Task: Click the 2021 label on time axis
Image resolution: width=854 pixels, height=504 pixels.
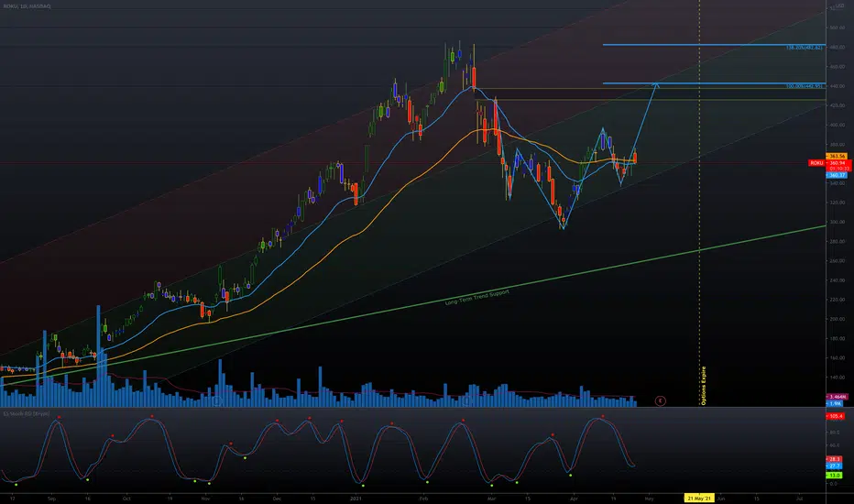Action: (356, 498)
